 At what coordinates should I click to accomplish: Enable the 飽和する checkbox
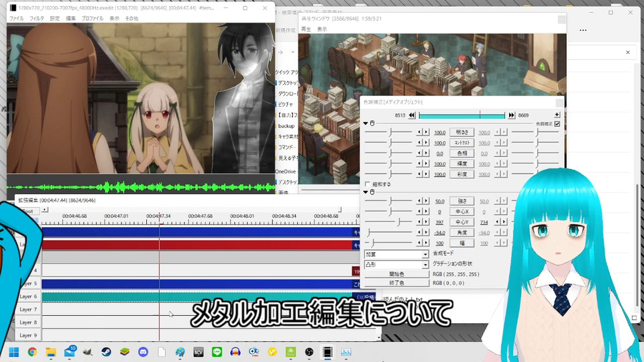(x=368, y=184)
